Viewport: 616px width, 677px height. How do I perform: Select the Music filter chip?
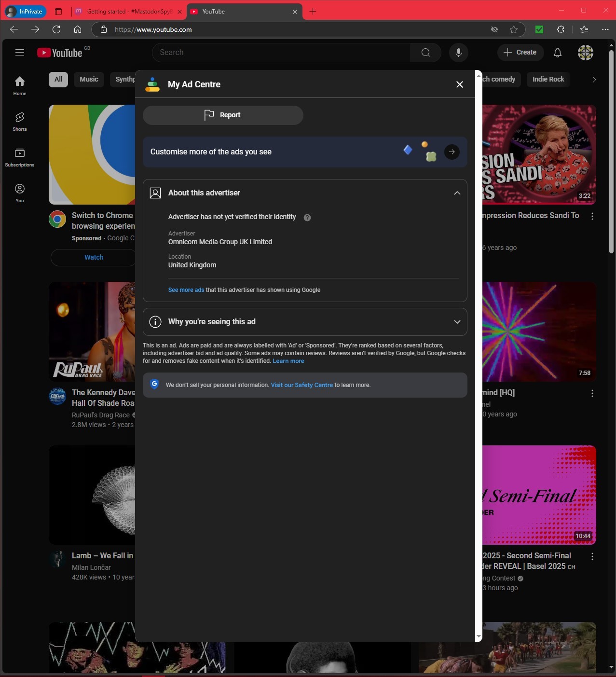[89, 80]
